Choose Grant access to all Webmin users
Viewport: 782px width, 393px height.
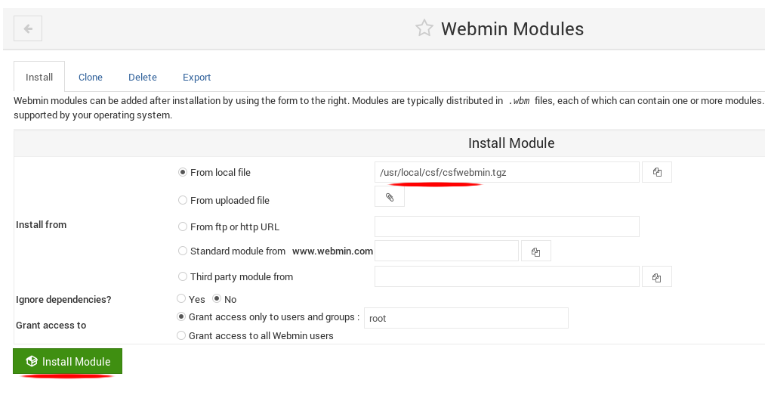coord(181,336)
